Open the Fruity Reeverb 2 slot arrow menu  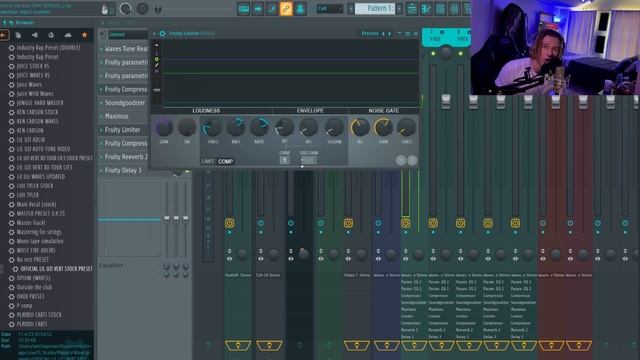101,157
